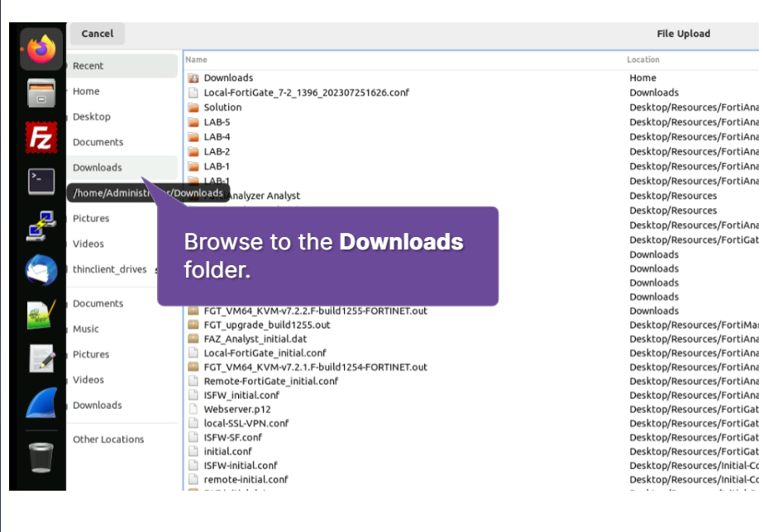
Task: Launch the Files manager dock icon
Action: tap(41, 93)
